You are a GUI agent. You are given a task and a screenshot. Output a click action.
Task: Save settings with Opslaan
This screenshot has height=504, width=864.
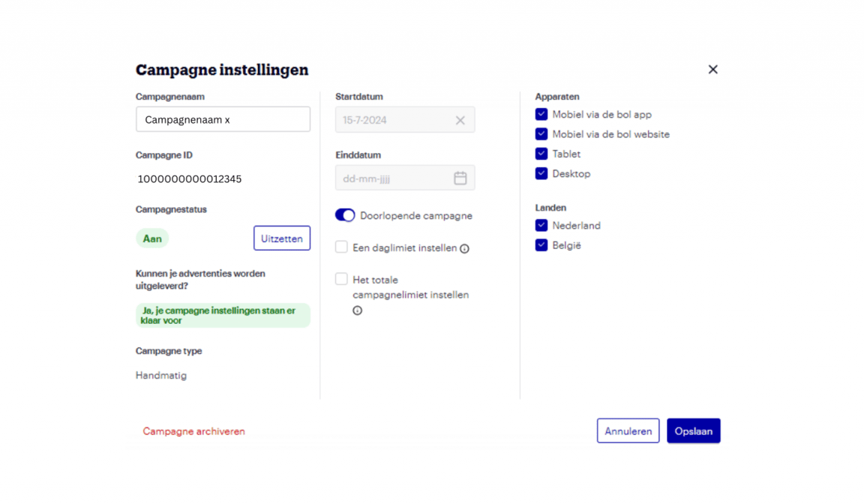[x=693, y=431]
